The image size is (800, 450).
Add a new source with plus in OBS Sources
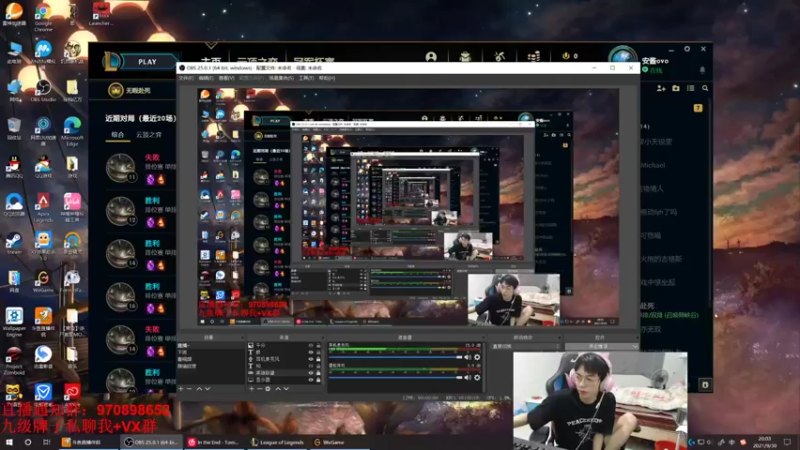[x=252, y=389]
